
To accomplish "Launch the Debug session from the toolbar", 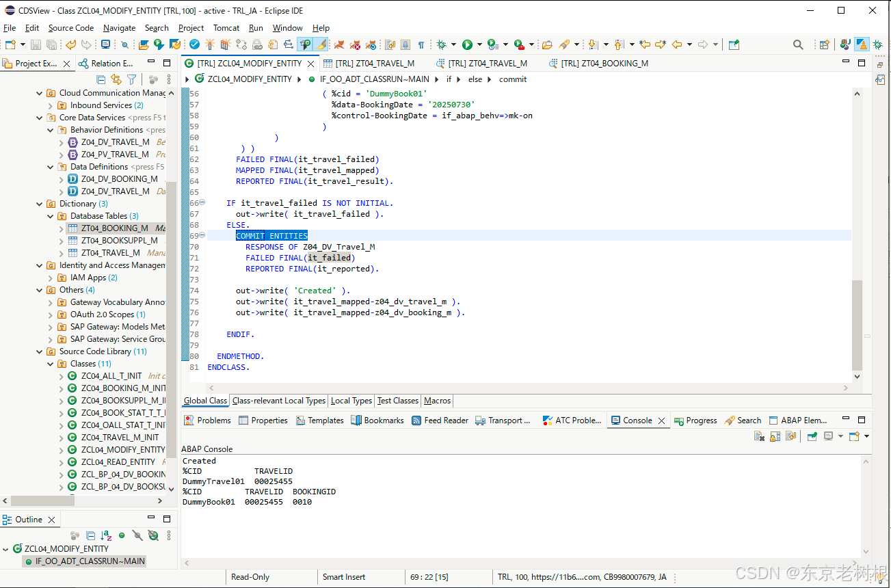I will (x=442, y=44).
